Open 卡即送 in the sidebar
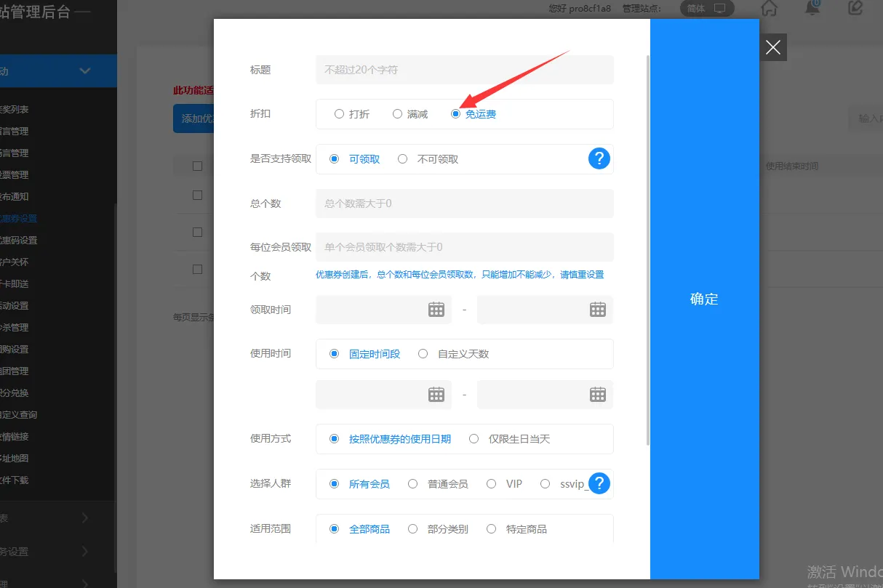Screen dimensions: 883x588 click(15, 284)
